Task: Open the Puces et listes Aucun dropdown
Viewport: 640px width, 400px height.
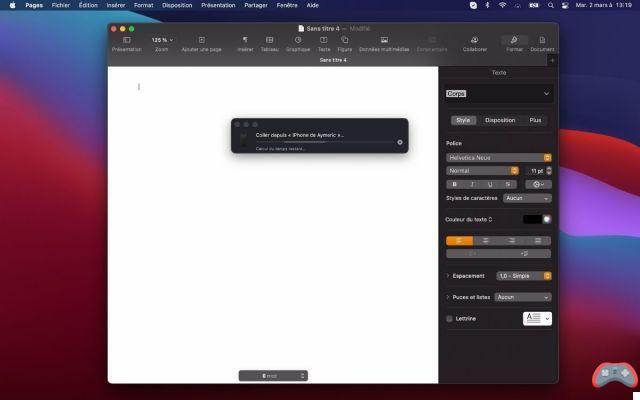Action: (523, 297)
